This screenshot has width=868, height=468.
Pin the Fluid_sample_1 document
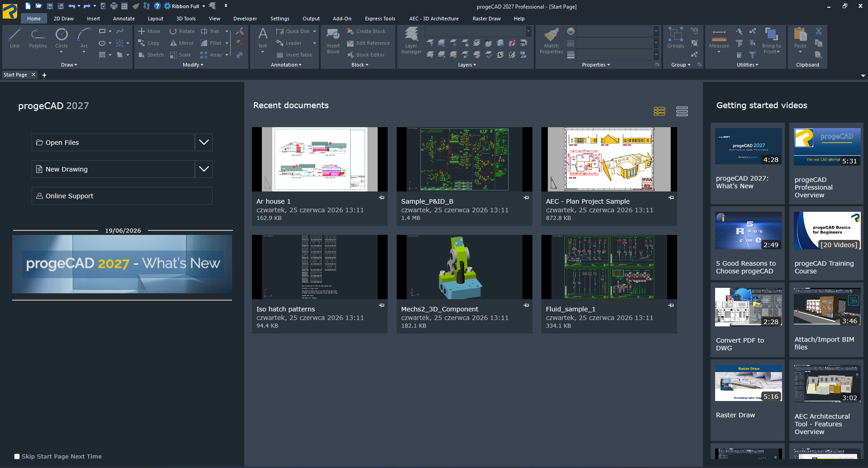(x=671, y=306)
